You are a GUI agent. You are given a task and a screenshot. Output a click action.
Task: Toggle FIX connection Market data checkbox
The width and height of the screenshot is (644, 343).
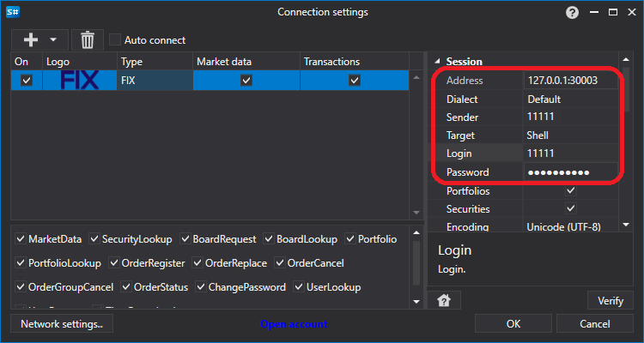tap(246, 81)
